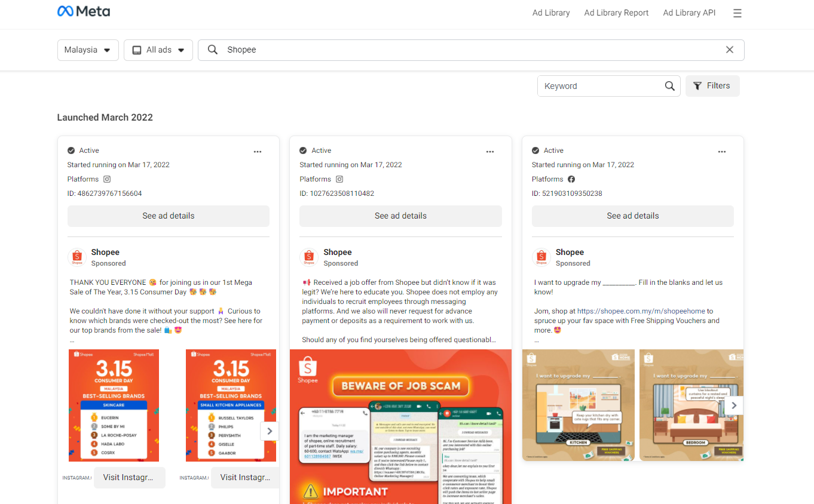Click Instagram platform icon on ad 1027623508110482

[x=339, y=179]
